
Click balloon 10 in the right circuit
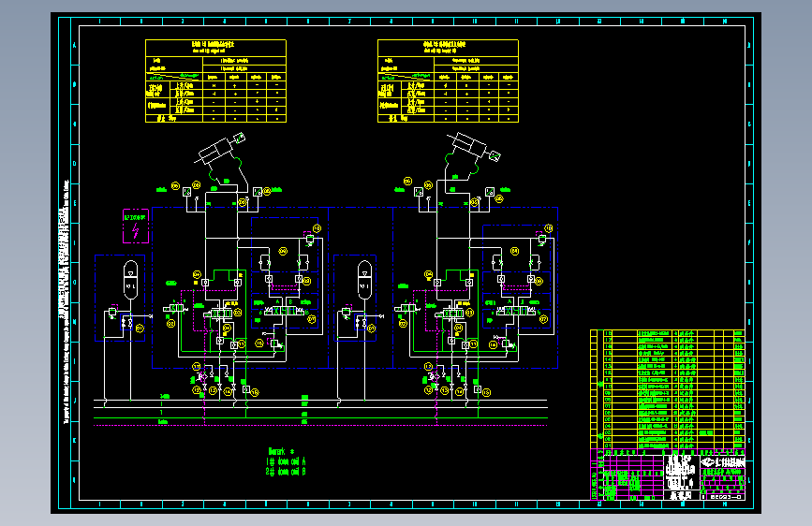tap(549, 228)
